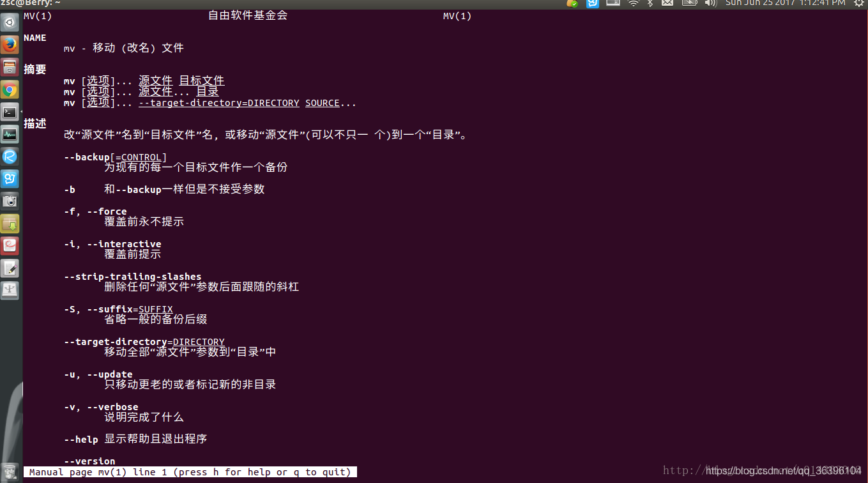Open the green download-arrow launcher icon
The image size is (868, 483).
10,224
